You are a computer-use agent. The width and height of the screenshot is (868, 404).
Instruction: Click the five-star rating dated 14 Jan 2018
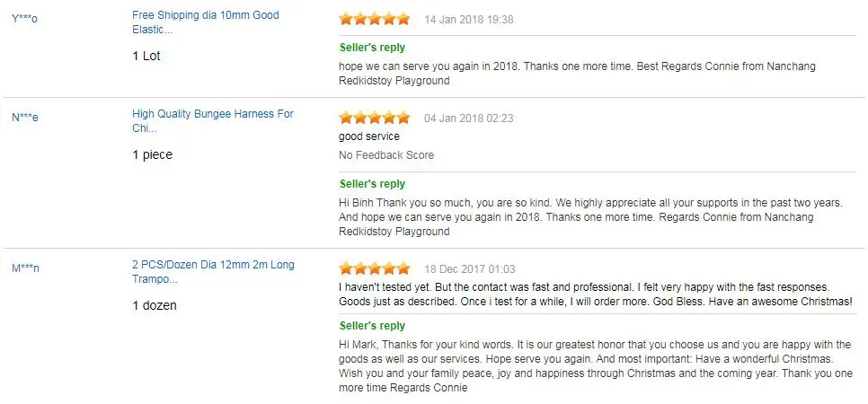click(x=374, y=19)
